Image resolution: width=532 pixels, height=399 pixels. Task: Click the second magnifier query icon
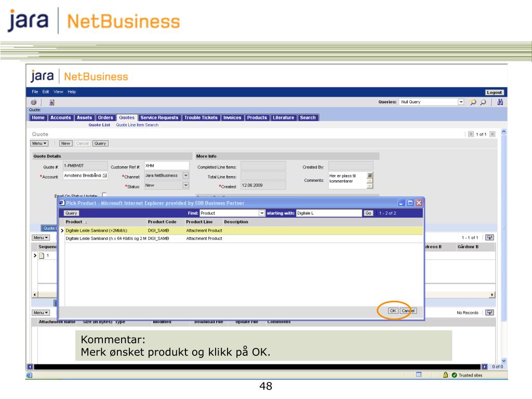click(x=483, y=102)
